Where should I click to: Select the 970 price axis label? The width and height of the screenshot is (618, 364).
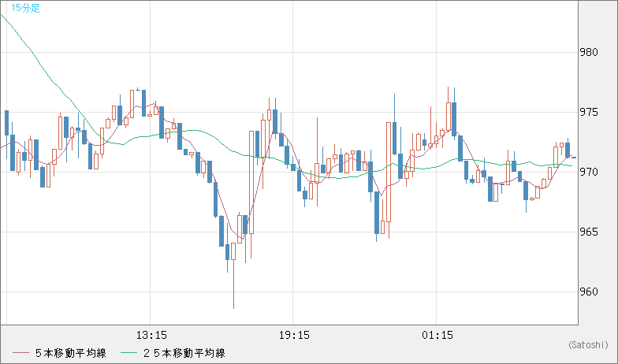(x=588, y=172)
